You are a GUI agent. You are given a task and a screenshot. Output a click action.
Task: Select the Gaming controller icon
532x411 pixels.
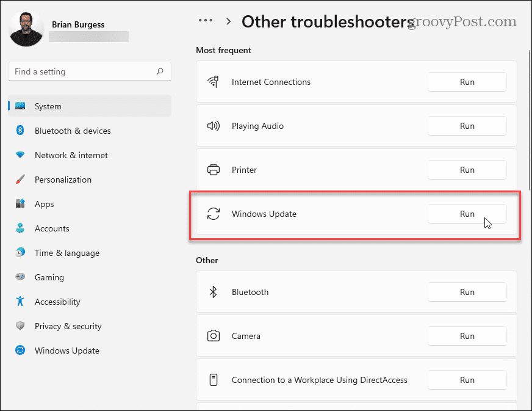point(20,277)
